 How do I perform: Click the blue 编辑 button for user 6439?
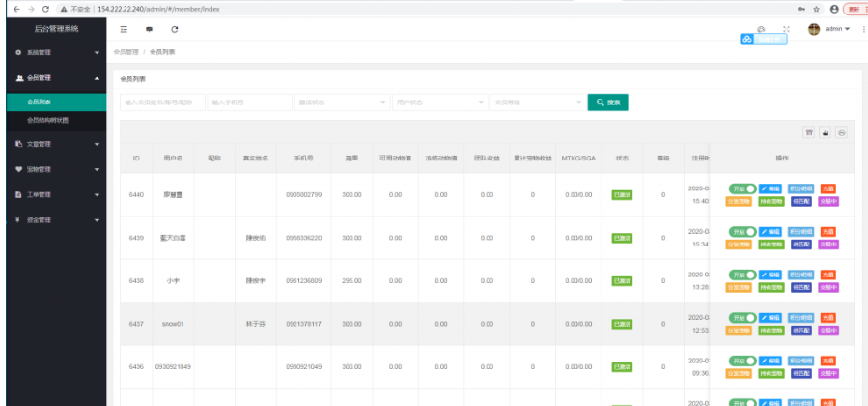(x=770, y=231)
